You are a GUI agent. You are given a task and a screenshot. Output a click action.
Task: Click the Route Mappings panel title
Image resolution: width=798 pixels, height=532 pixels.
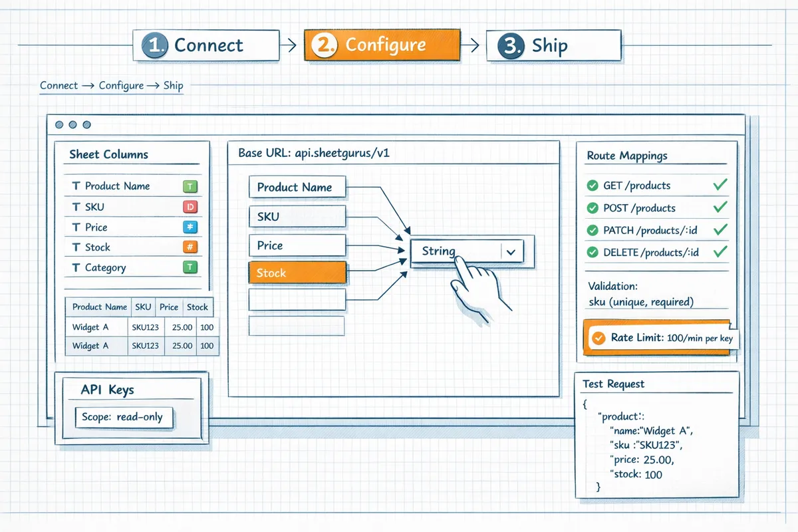(x=626, y=156)
